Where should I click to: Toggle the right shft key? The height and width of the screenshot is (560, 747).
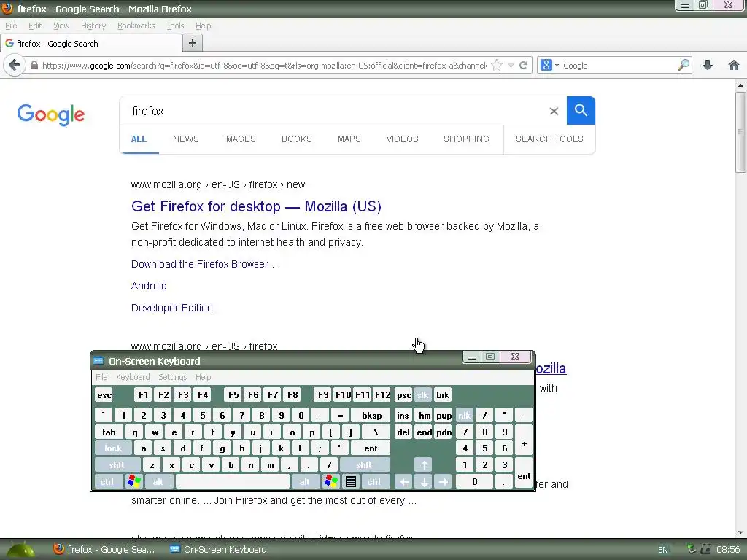[365, 464]
